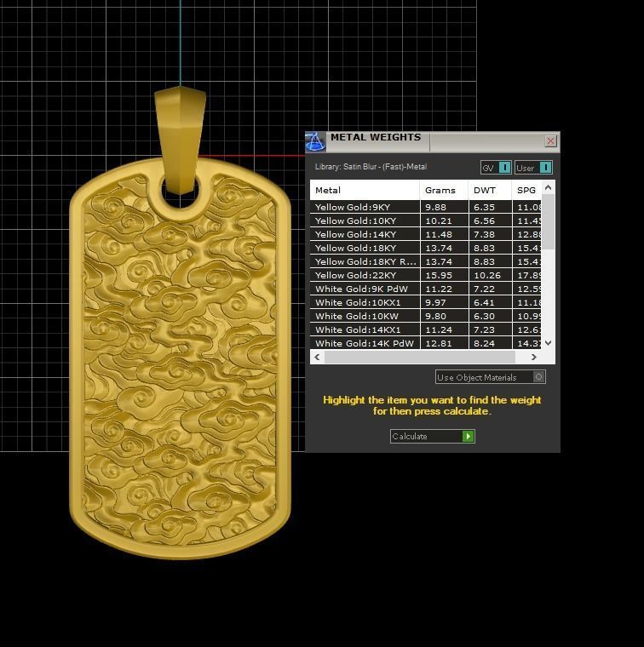Click the 12.81 grams value
This screenshot has width=644, height=647.
click(439, 343)
